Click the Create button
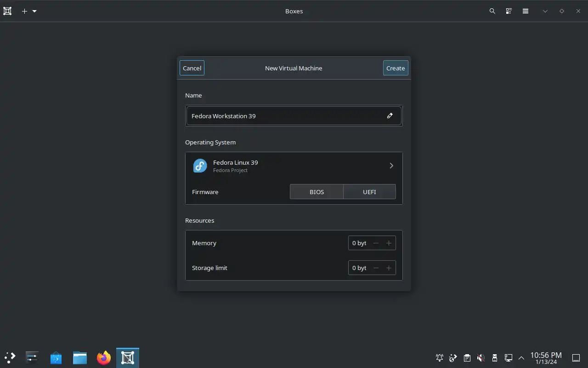 (396, 68)
